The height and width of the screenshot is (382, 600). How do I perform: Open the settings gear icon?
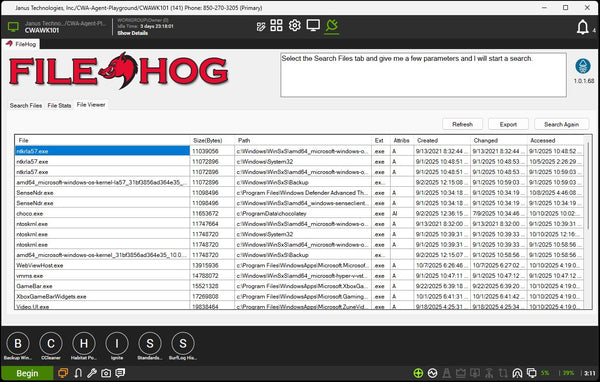point(295,25)
